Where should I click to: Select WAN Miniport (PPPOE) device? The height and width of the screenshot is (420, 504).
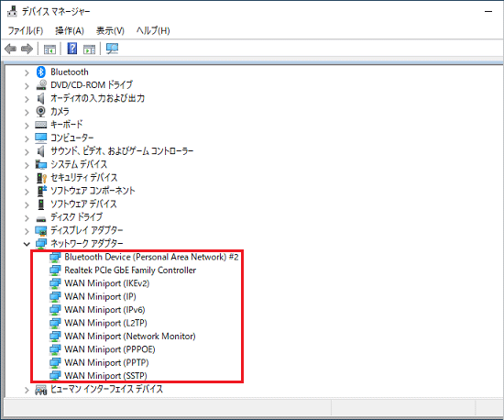pos(110,349)
